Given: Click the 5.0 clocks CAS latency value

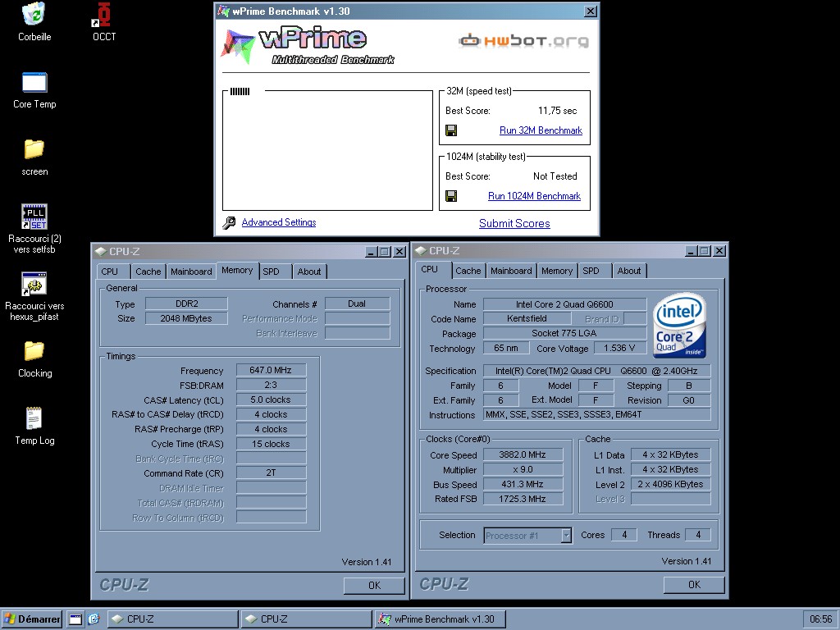Looking at the screenshot, I should 271,399.
